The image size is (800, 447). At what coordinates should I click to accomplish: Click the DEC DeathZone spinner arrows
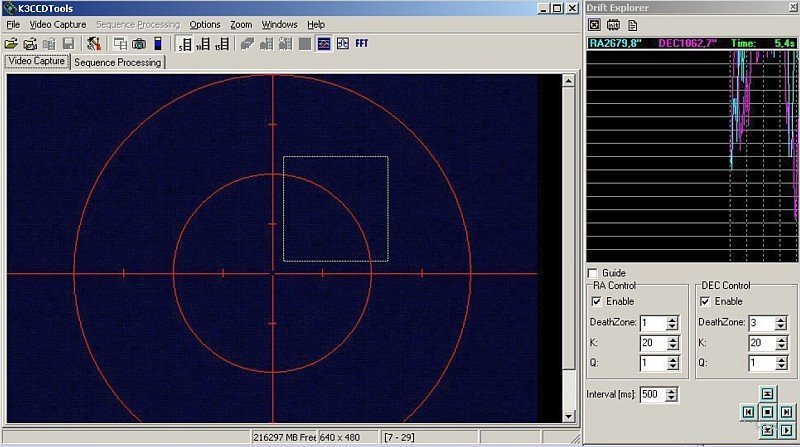point(781,323)
